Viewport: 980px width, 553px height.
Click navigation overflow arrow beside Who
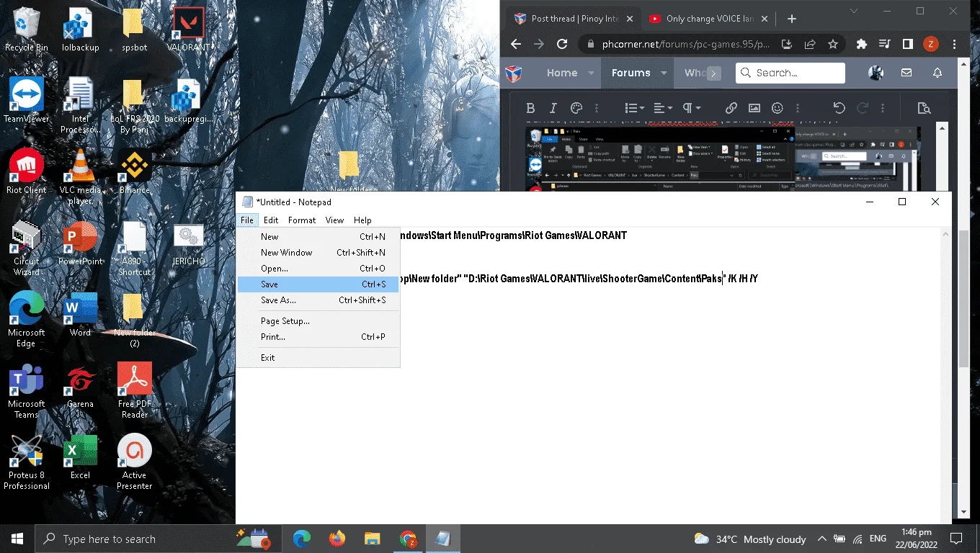click(713, 73)
